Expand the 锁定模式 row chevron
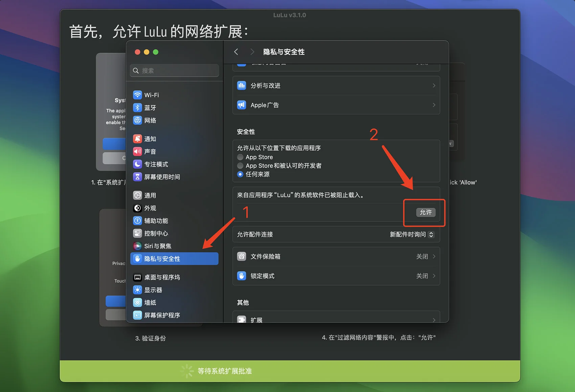The height and width of the screenshot is (392, 575). click(x=434, y=276)
